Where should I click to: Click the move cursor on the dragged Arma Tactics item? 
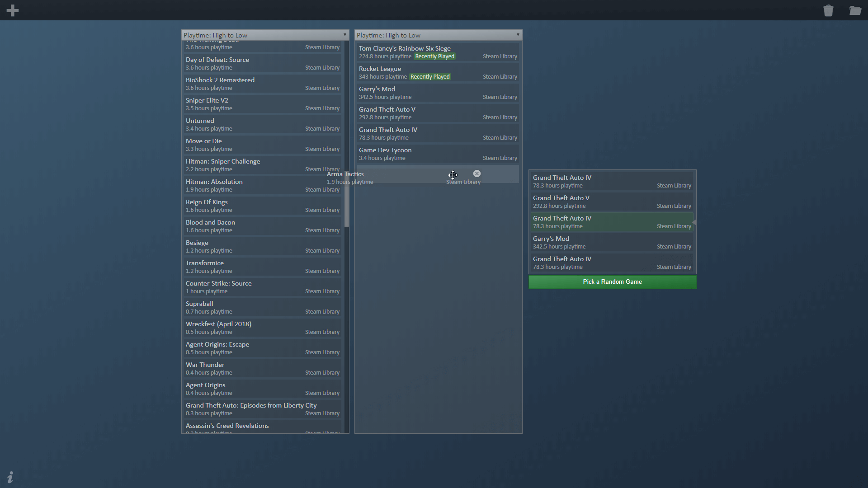click(x=453, y=175)
